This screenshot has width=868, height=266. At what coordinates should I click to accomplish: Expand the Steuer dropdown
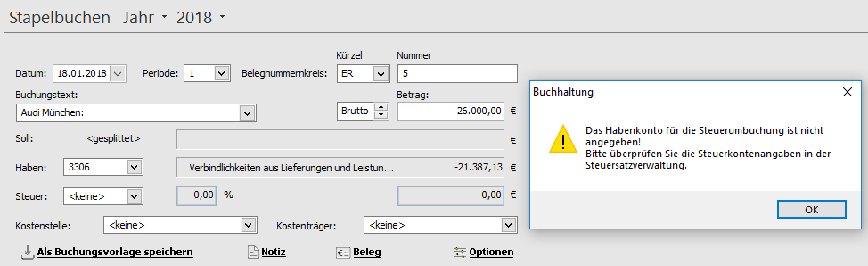134,196
